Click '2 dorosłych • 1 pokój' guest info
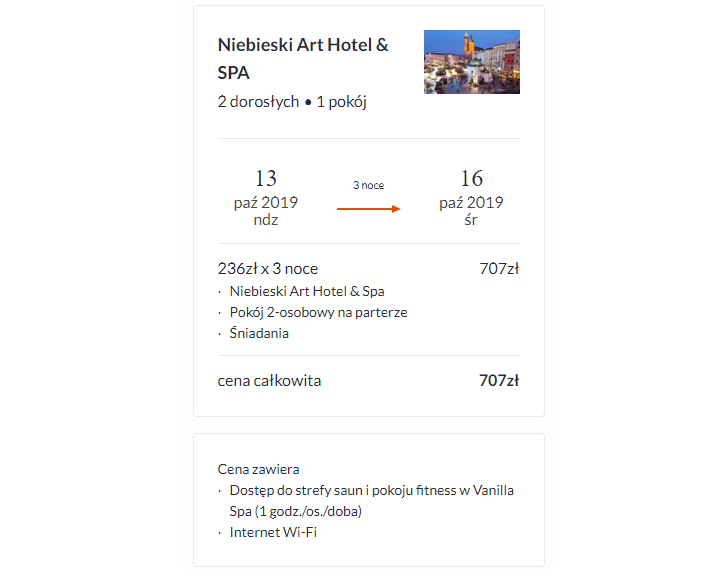Viewport: 720px width, 582px height. point(292,102)
